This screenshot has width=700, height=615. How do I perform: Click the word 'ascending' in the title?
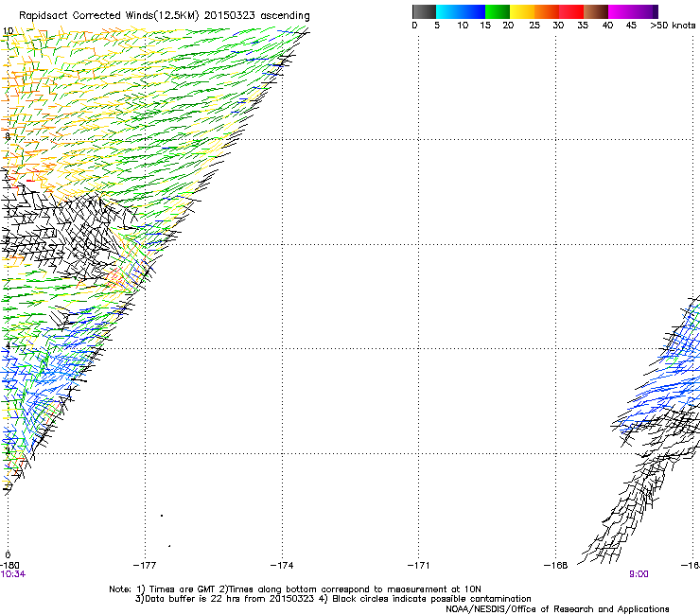pos(285,16)
